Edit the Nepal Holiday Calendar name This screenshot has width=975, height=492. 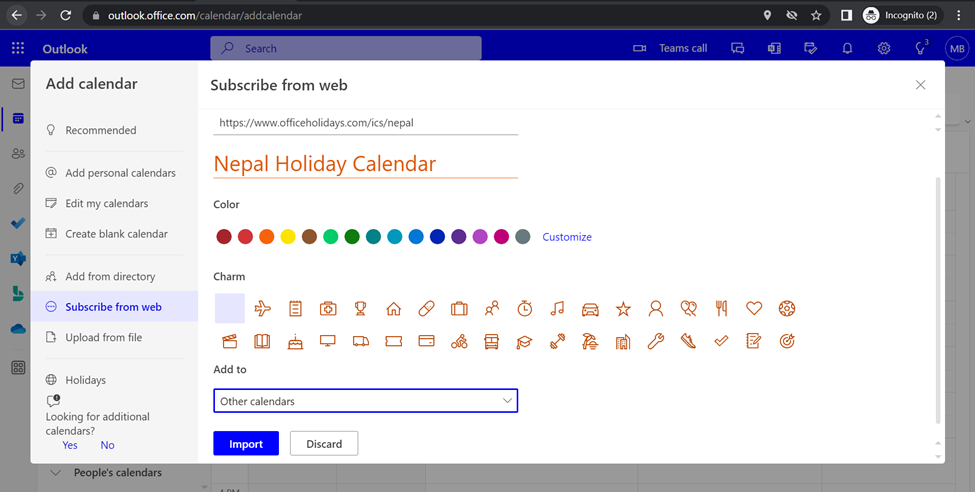366,164
